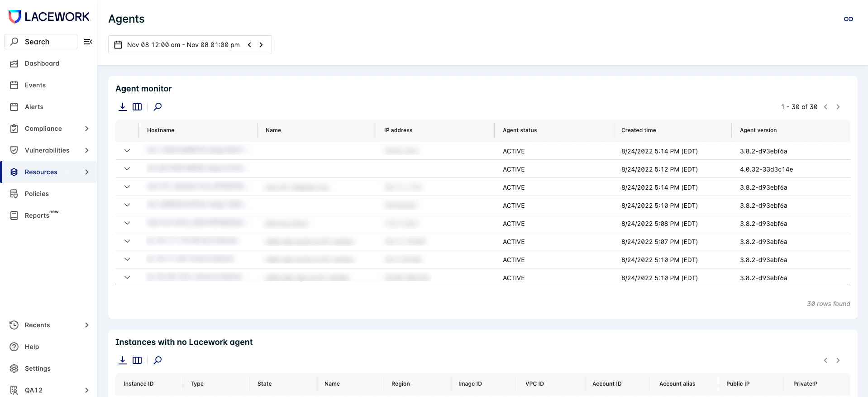Image resolution: width=868 pixels, height=397 pixels.
Task: Click the Compliance clipboard icon
Action: [x=14, y=129]
